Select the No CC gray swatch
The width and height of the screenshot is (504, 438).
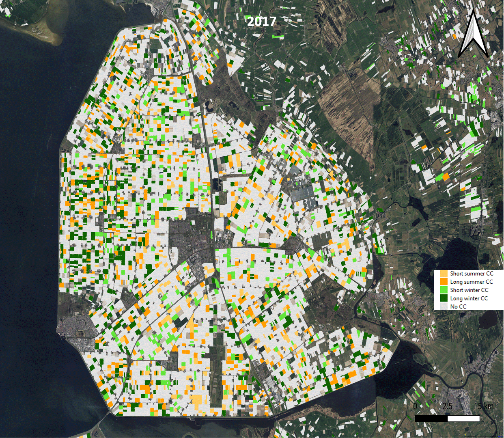tap(444, 306)
